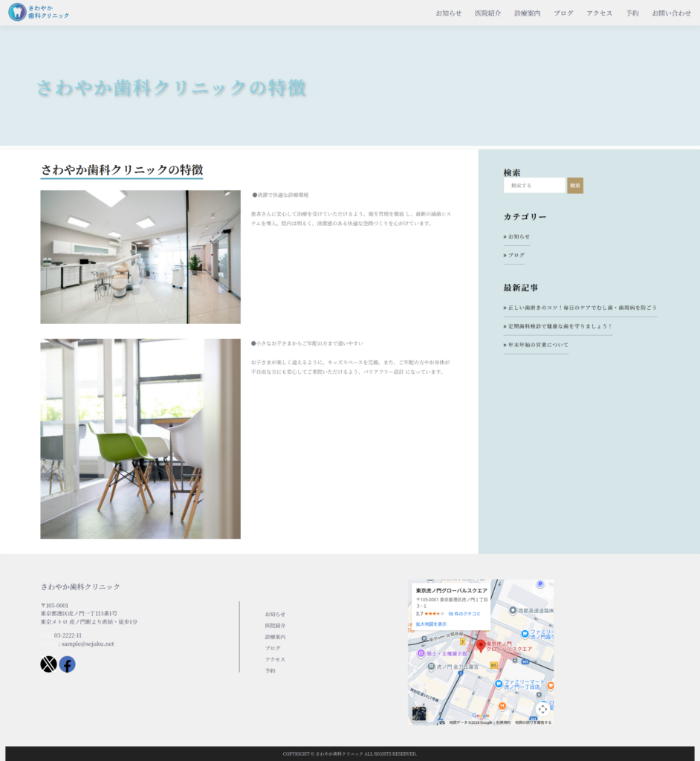The image size is (700, 761).
Task: Open お問い合わせ from the top navigation
Action: 671,13
